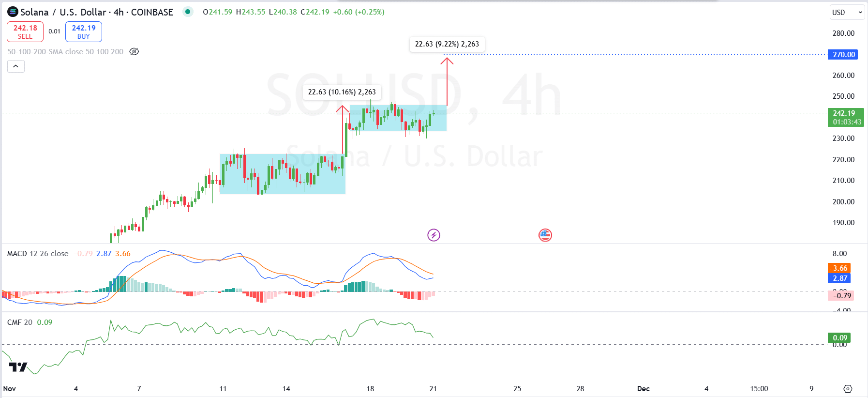Click the Dec date axis label

[644, 389]
